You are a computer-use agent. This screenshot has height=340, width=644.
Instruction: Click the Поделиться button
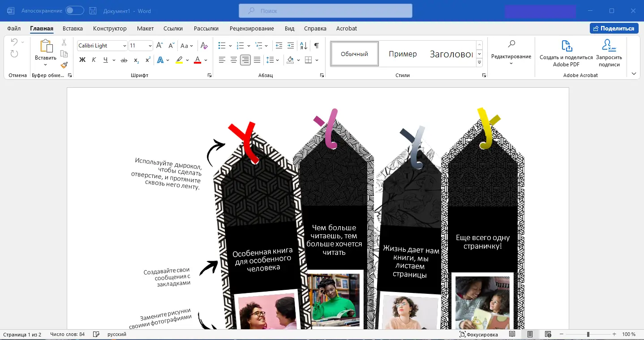tap(614, 28)
